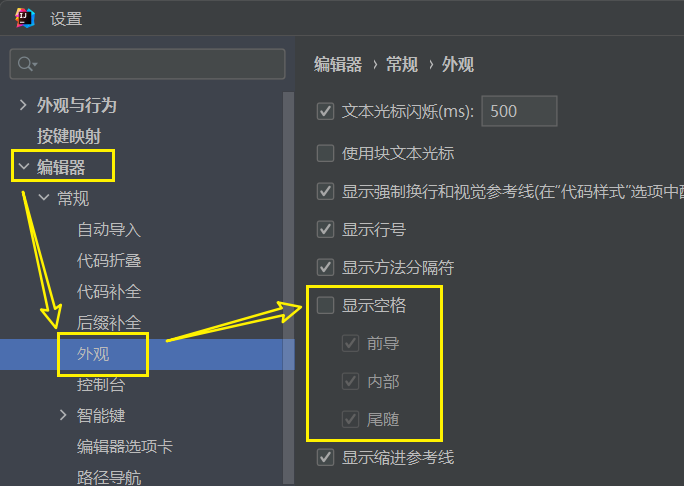
Task: Open 代码折叠 settings page
Action: (109, 261)
